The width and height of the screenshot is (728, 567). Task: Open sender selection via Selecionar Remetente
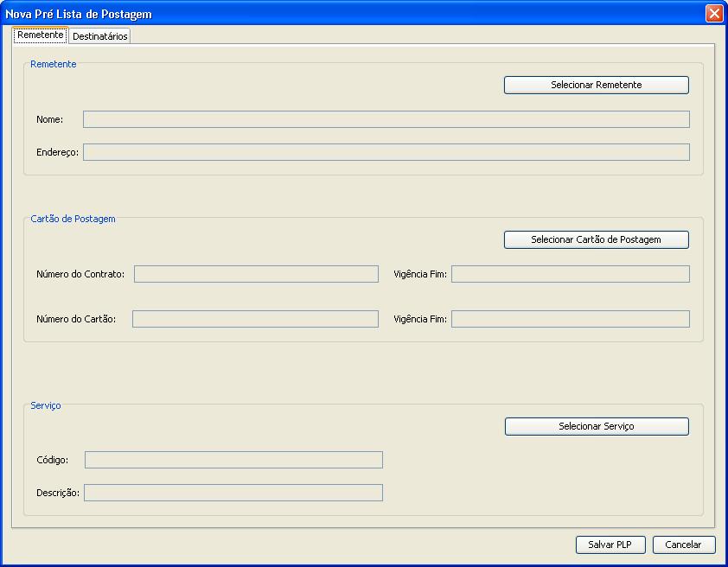(x=596, y=85)
